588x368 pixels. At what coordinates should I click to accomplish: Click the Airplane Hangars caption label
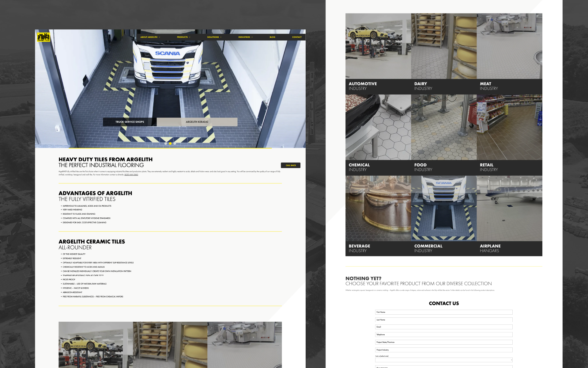(x=490, y=248)
